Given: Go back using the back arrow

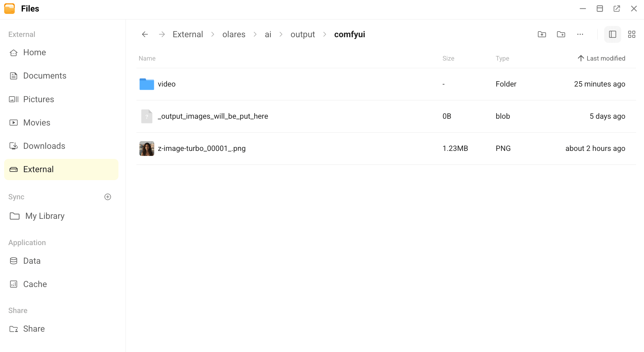Looking at the screenshot, I should [x=144, y=34].
